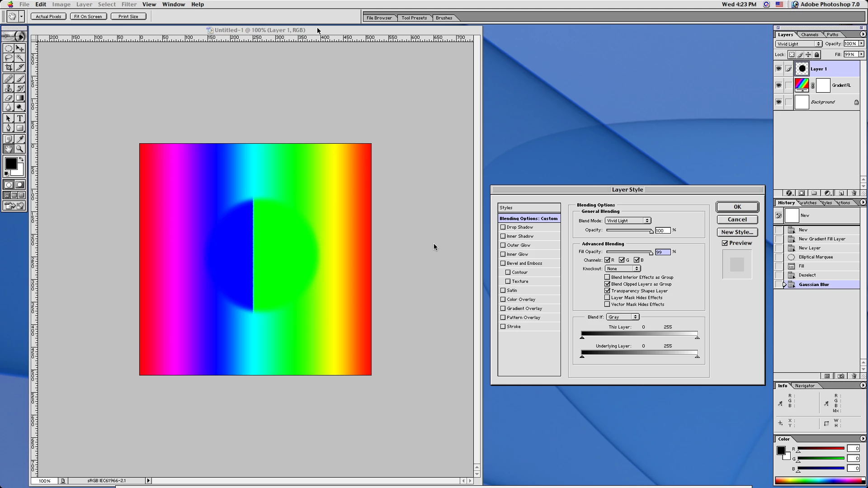This screenshot has height=488, width=868.
Task: Select the Elliptical Marquee tool
Action: point(8,48)
